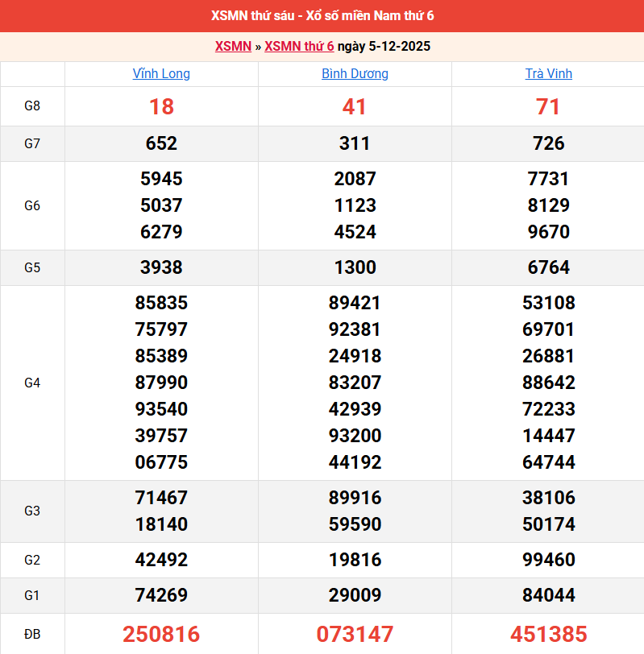This screenshot has width=644, height=654.
Task: Click the XSMN breadcrumb link
Action: tap(233, 46)
